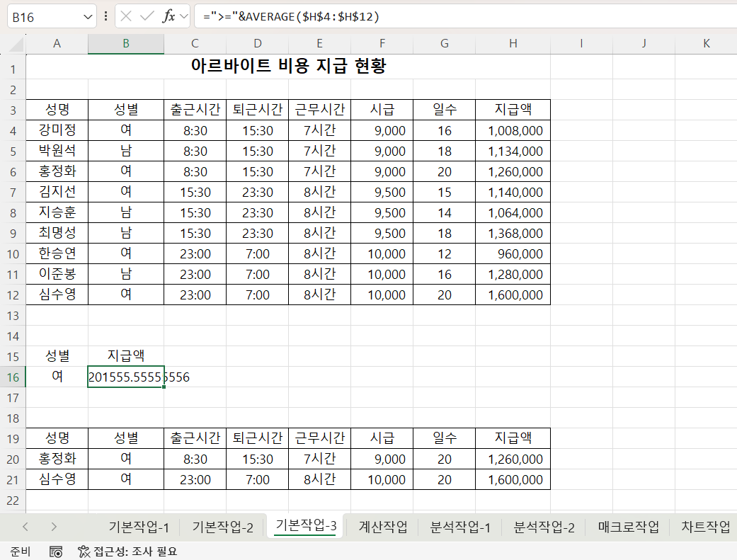Click the 일수 value 12

pos(444,253)
